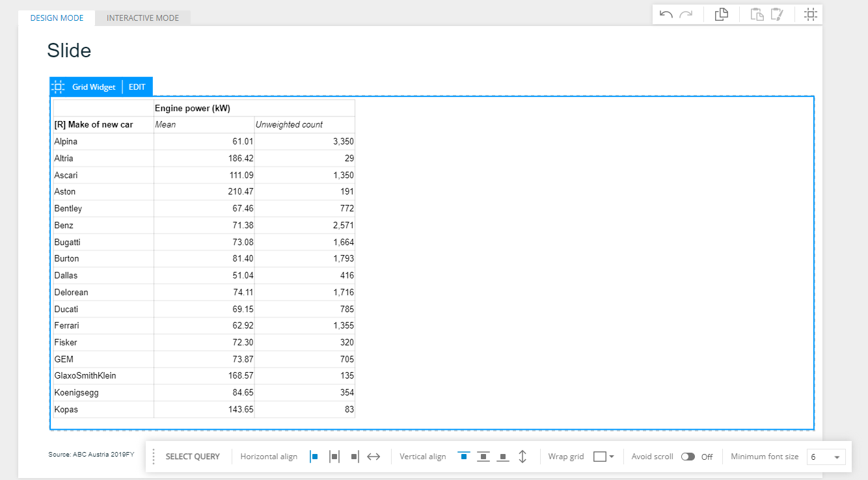This screenshot has height=480, width=868.
Task: Redo the last action
Action: coord(686,14)
